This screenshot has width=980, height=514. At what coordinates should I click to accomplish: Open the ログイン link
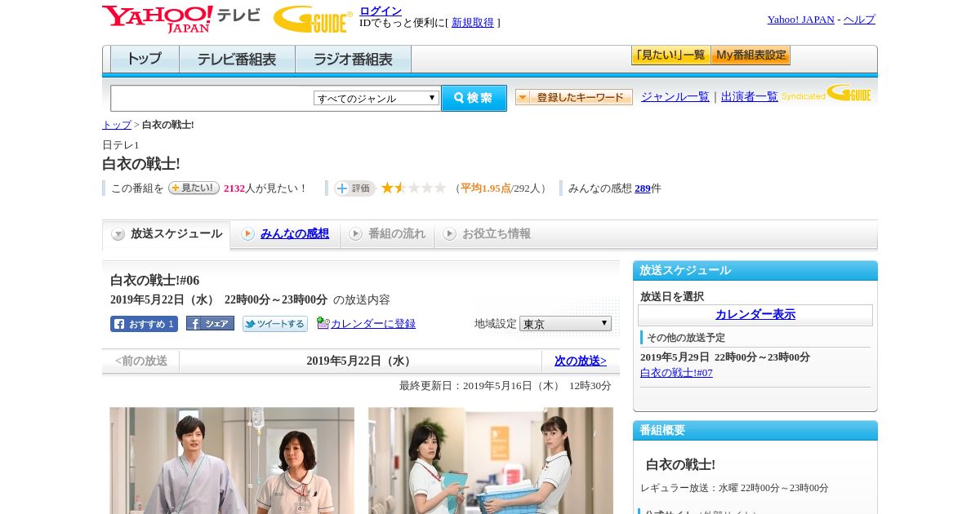[x=381, y=11]
